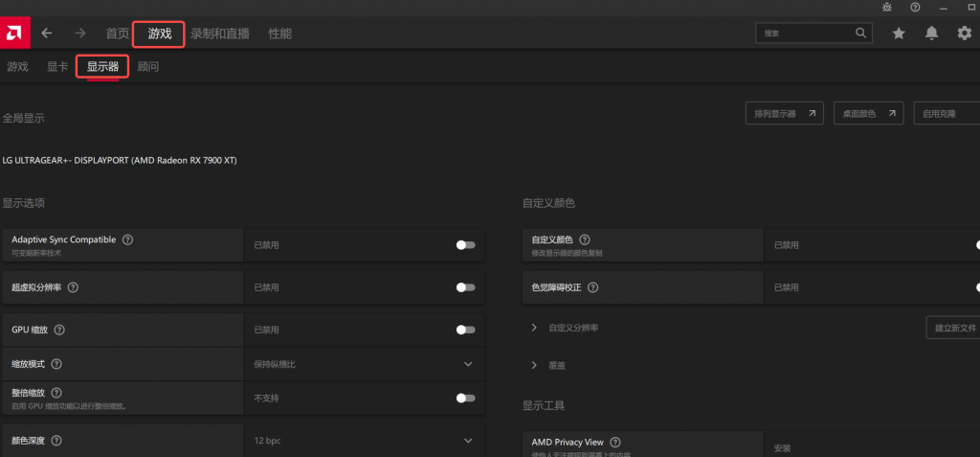Expand 自定义分辨率 section
Screen dimensions: 980x457
534,328
